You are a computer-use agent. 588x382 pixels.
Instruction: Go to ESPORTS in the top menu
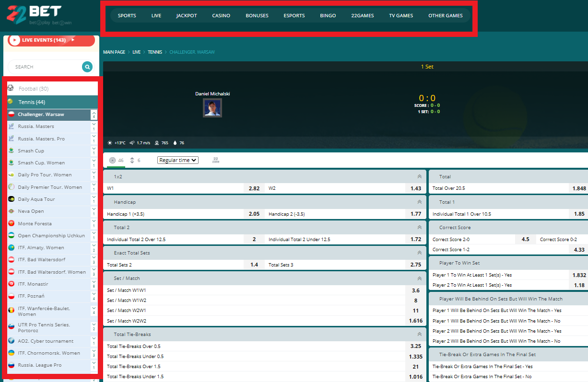tap(294, 15)
